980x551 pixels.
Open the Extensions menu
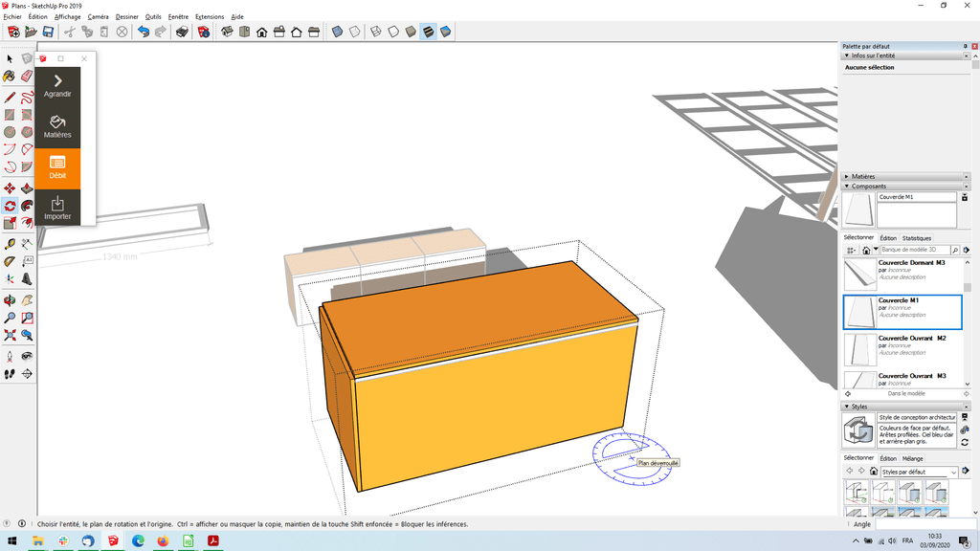210,17
